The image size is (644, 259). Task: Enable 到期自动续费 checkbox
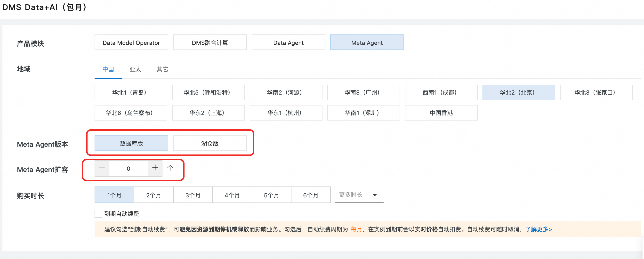coord(98,214)
